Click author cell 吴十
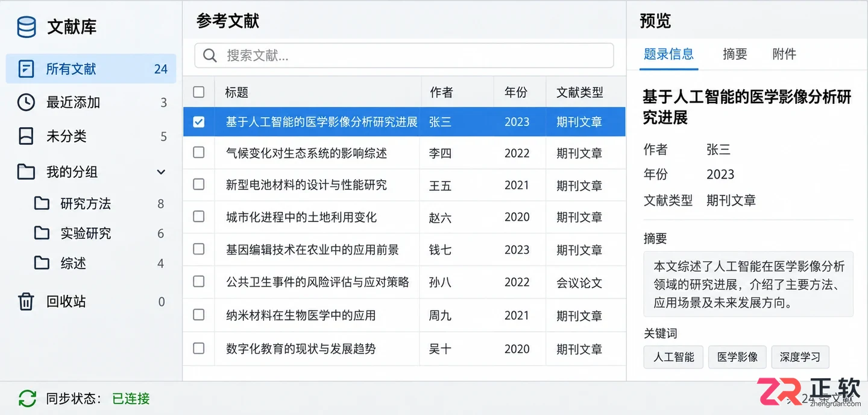The height and width of the screenshot is (415, 868). click(440, 349)
